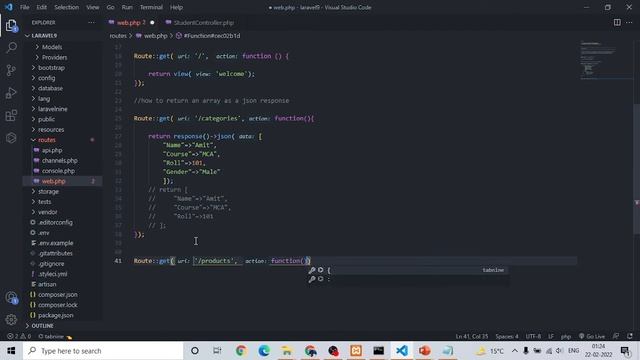Screen dimensions: 640x360
Task: Open the Manage gear icon
Action: (x=11, y=320)
